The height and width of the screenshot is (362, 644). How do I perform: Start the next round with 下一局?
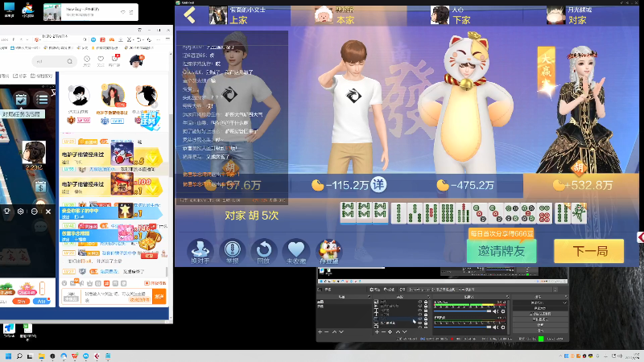[589, 251]
